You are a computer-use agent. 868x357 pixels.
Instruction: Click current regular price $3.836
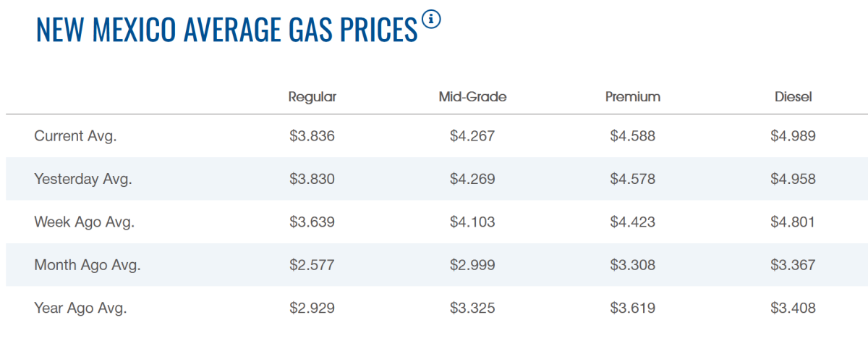[x=312, y=135]
